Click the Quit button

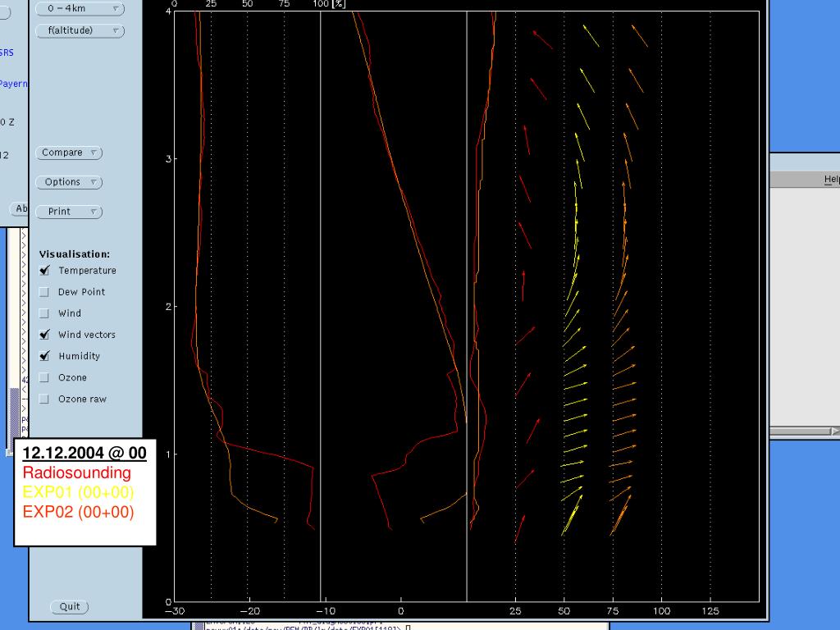click(70, 606)
